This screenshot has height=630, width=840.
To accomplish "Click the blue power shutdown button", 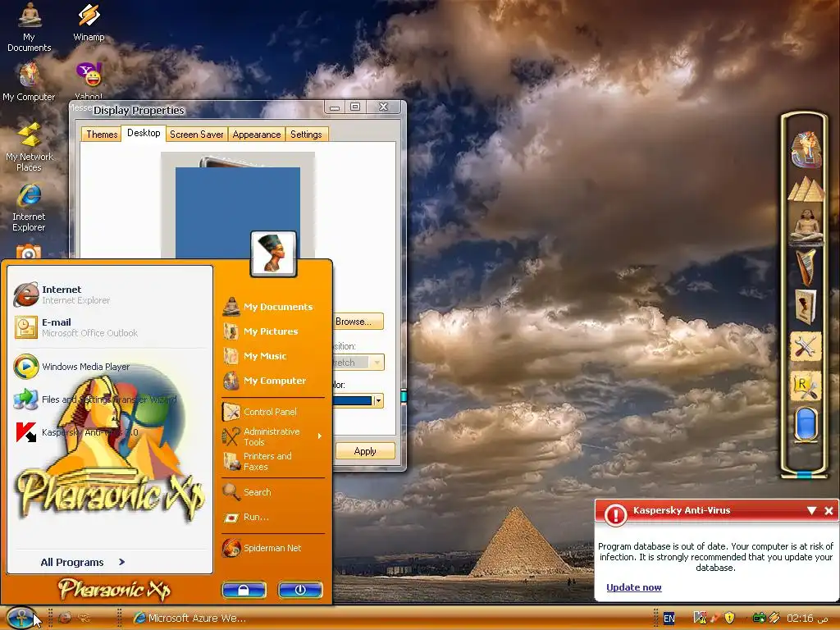I will pyautogui.click(x=300, y=590).
